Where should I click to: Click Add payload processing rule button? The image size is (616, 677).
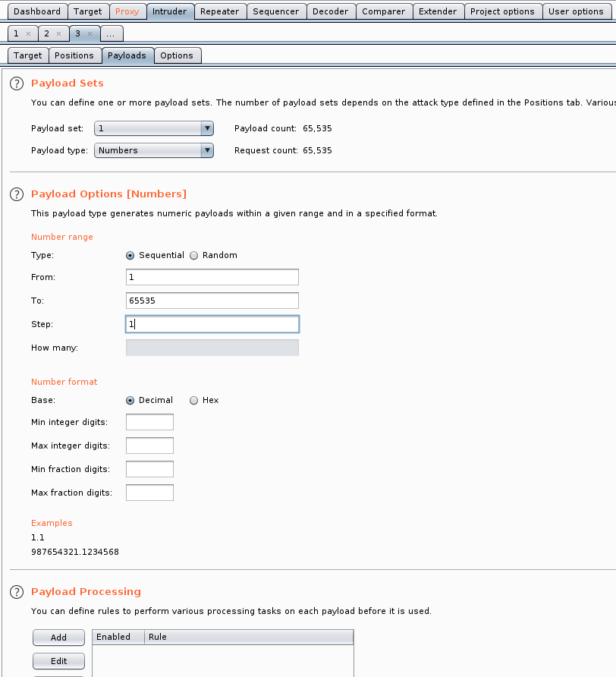point(58,638)
